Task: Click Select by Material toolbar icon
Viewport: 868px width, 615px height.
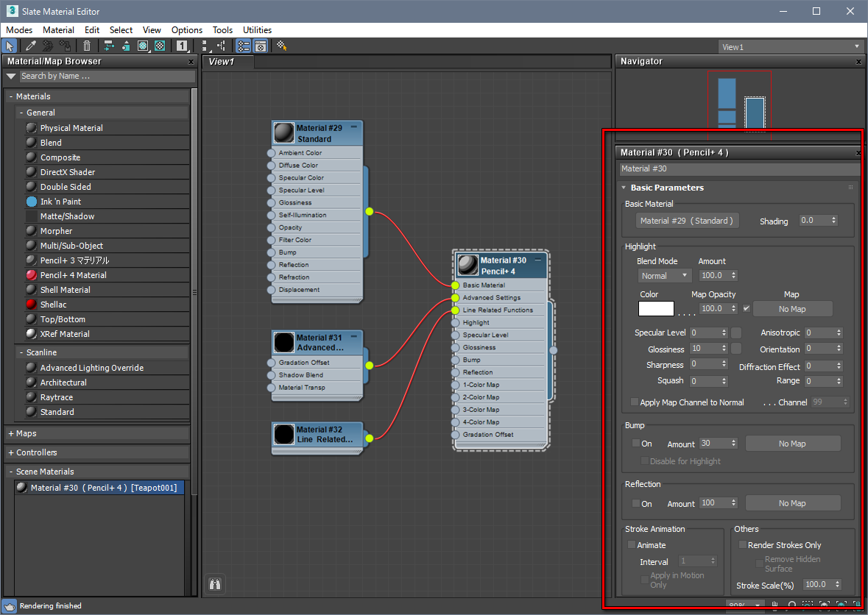Action: pyautogui.click(x=281, y=46)
